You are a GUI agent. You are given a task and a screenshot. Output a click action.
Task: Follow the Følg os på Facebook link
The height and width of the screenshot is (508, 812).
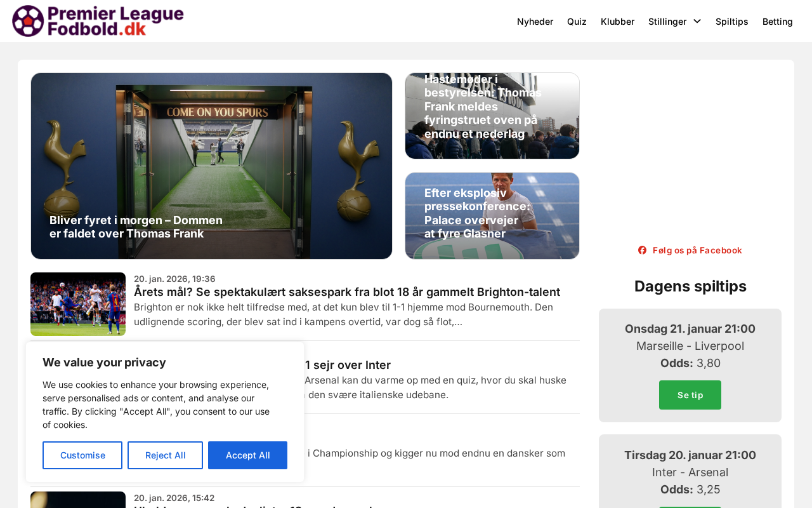(x=690, y=250)
